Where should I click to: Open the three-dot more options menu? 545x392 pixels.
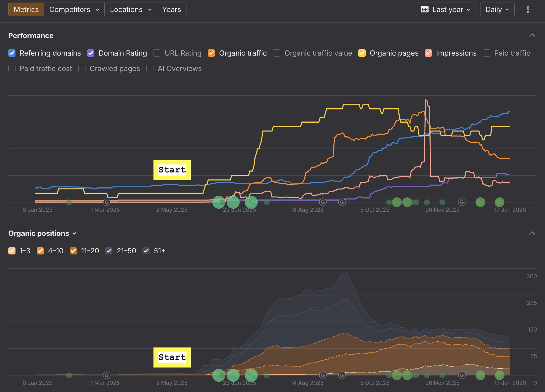(x=528, y=9)
